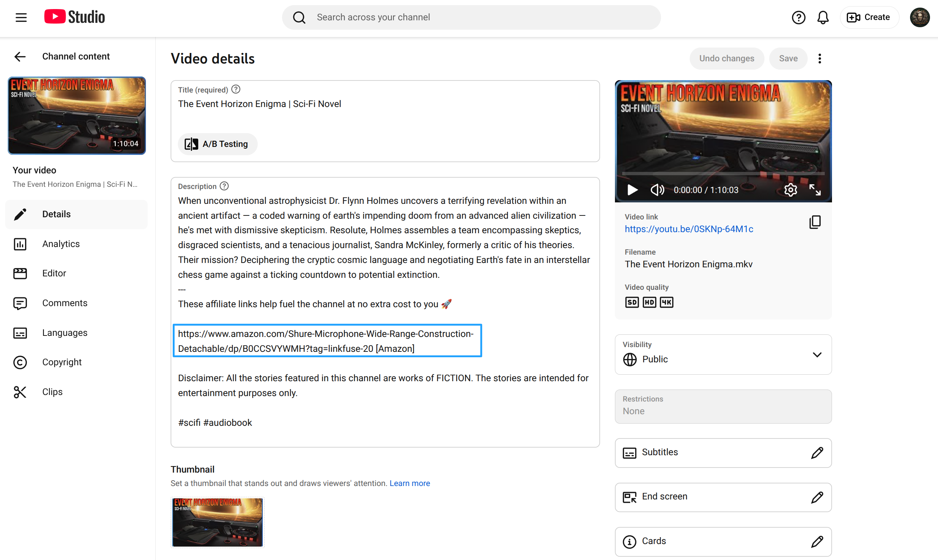This screenshot has height=560, width=938.
Task: Mute the video preview volume
Action: point(657,190)
